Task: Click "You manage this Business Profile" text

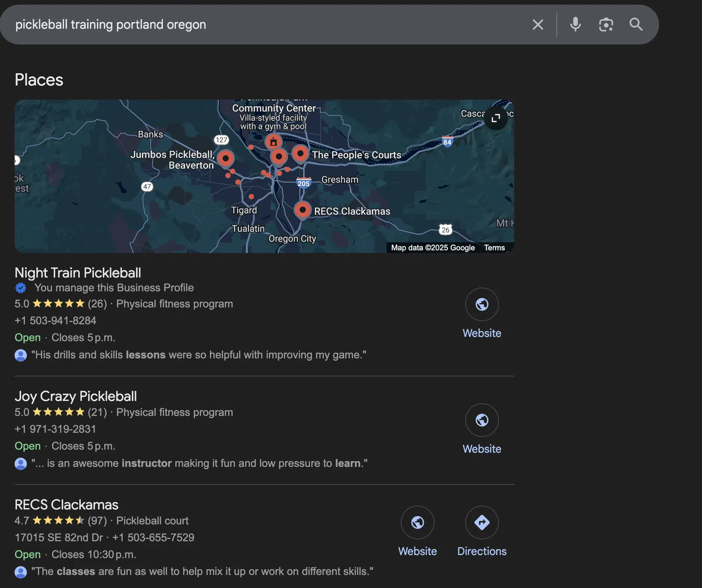Action: [114, 287]
